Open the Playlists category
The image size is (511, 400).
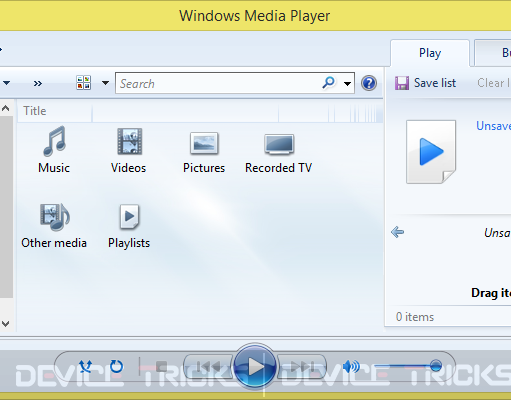(129, 226)
